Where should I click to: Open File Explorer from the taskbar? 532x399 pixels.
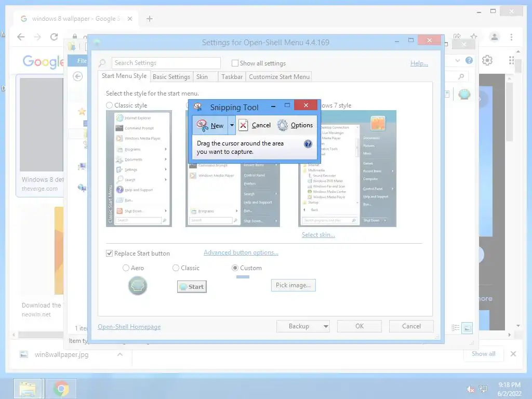pos(29,389)
